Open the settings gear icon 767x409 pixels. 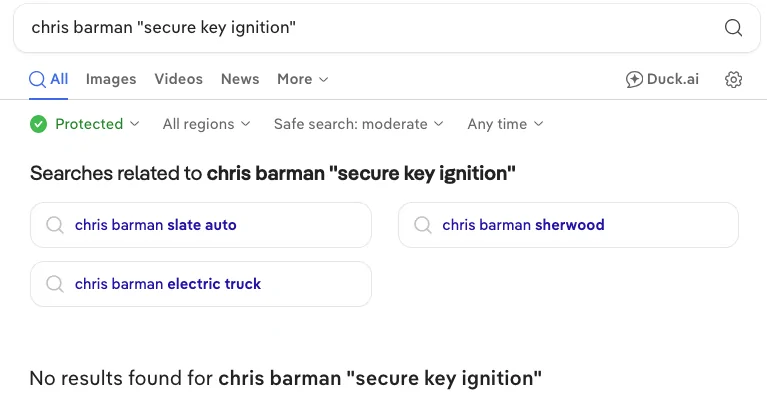tap(733, 80)
